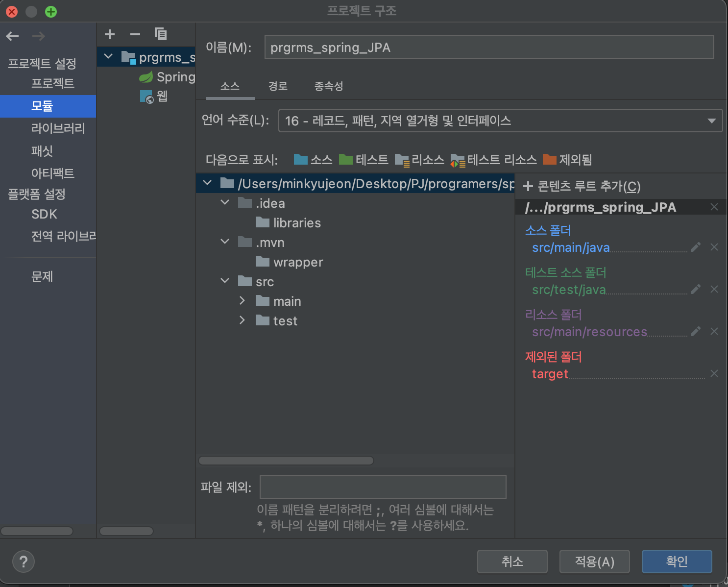Edit src/main/resources folder properties pencil
The width and height of the screenshot is (728, 587).
pos(695,332)
